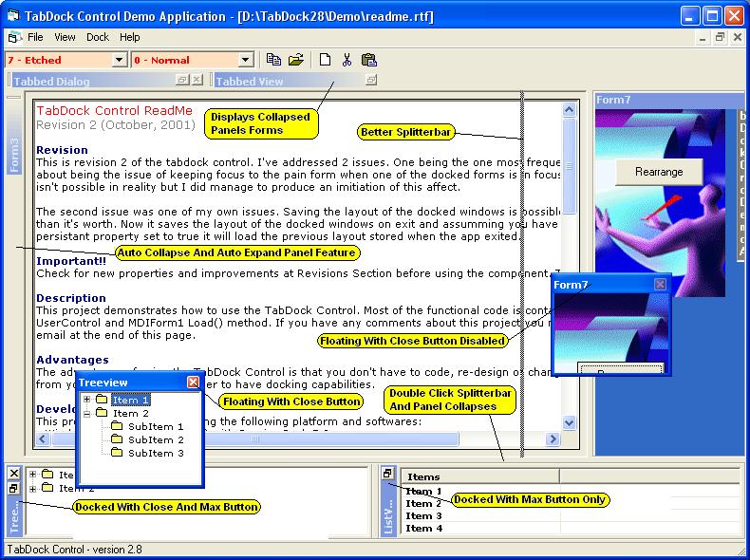The image size is (750, 560).
Task: Close the floating Treeview window
Action: coord(194,382)
